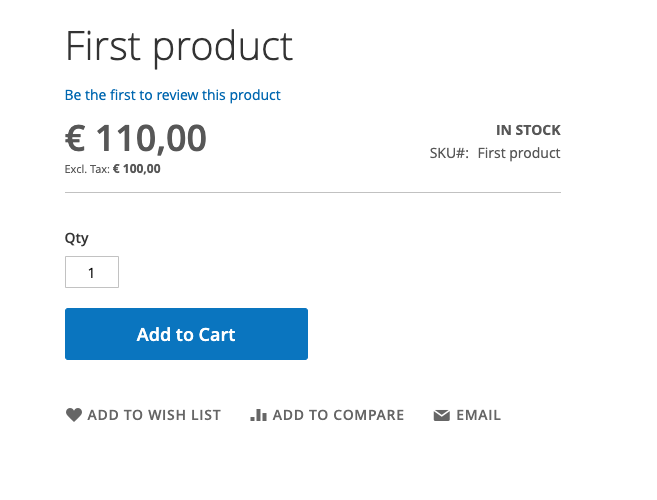Choose the 'ADD TO COMPARE' text link
The image size is (657, 500).
tap(338, 415)
